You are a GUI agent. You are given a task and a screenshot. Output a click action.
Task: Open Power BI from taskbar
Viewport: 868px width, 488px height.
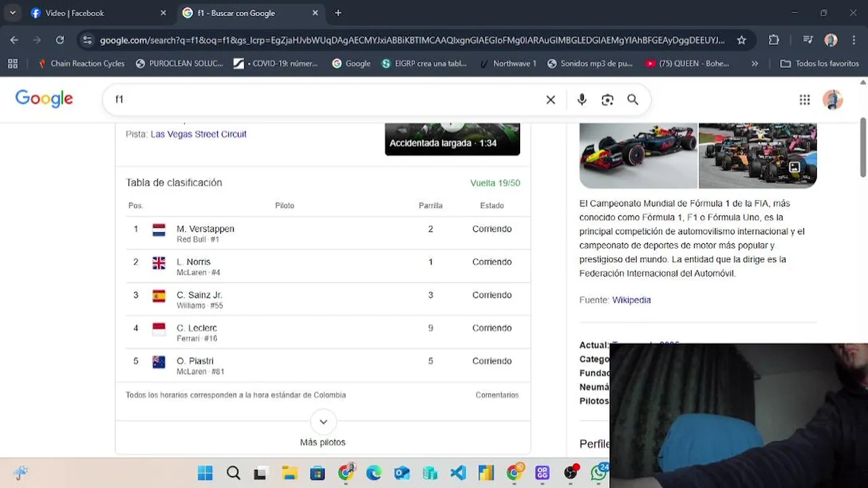486,473
